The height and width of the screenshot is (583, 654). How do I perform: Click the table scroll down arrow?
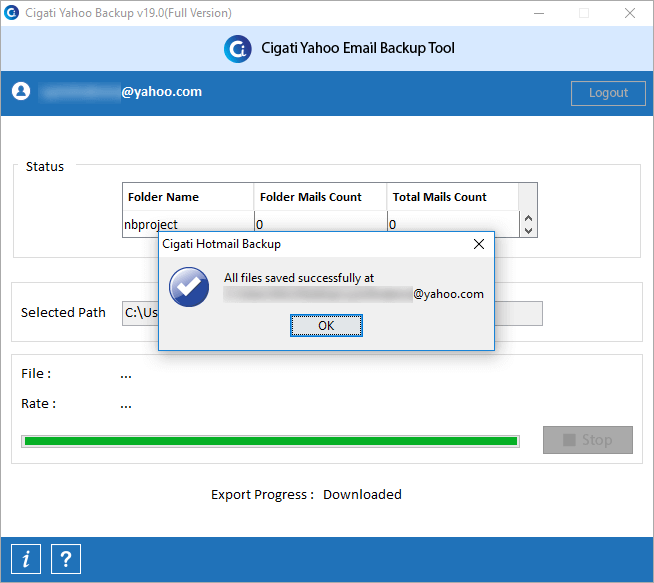(x=528, y=231)
